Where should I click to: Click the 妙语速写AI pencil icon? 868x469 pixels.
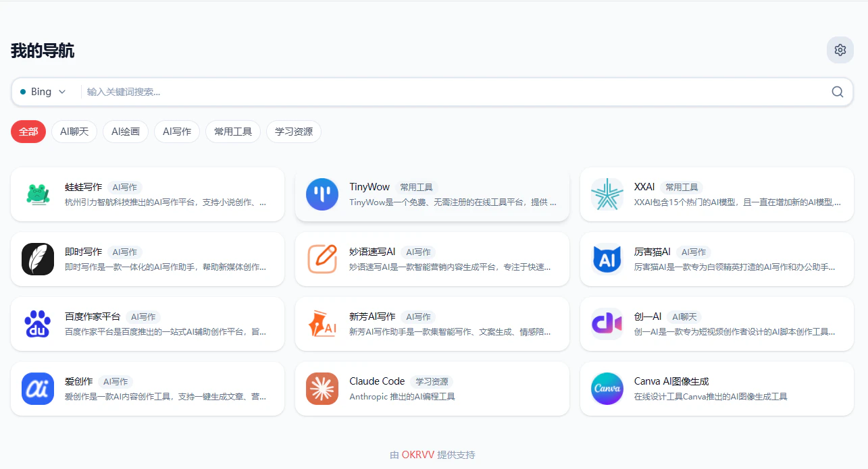coord(322,259)
